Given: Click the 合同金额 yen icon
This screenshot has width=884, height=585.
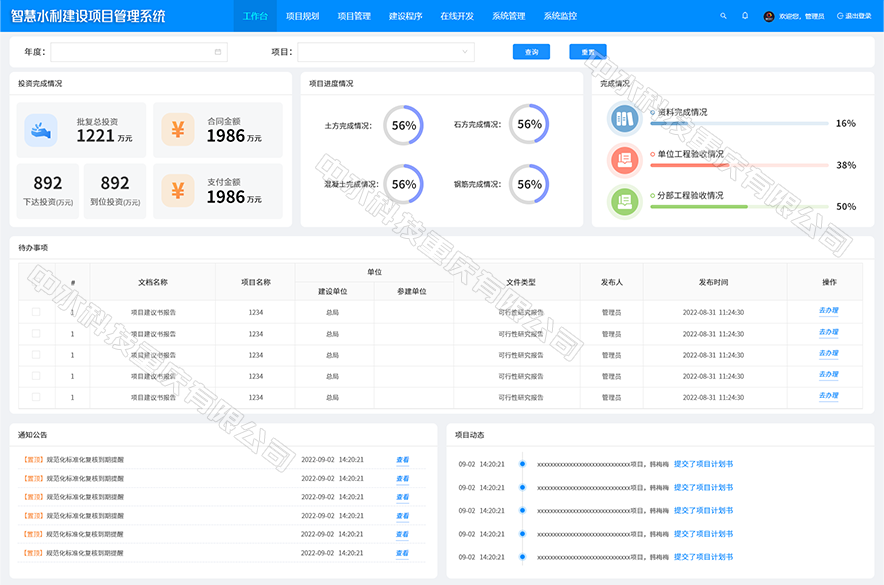Looking at the screenshot, I should pos(178,130).
